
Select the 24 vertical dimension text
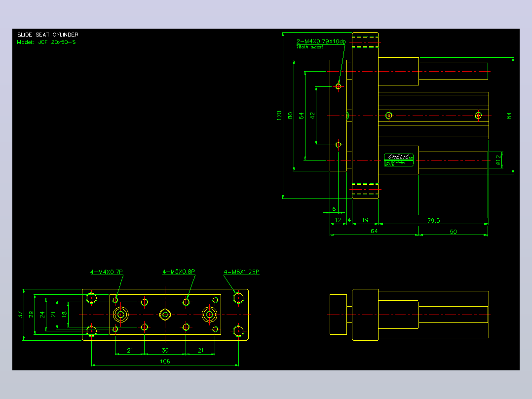point(42,315)
